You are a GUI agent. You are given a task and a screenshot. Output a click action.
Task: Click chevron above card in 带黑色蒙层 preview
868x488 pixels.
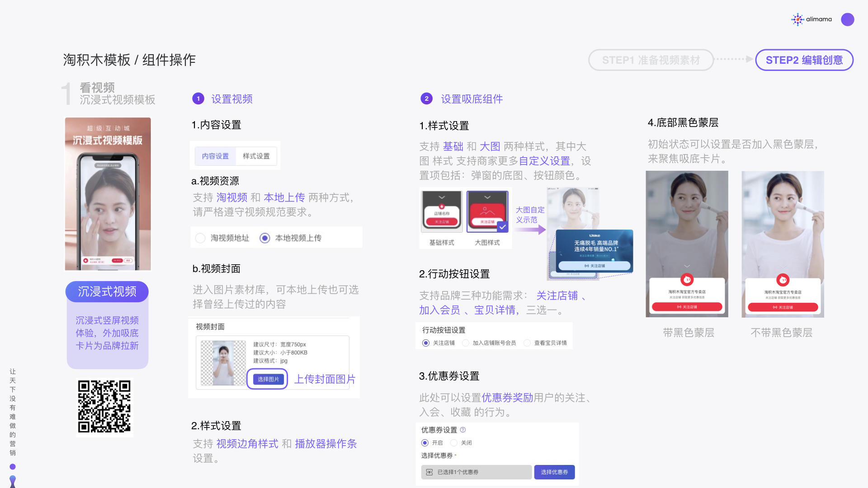pyautogui.click(x=687, y=266)
